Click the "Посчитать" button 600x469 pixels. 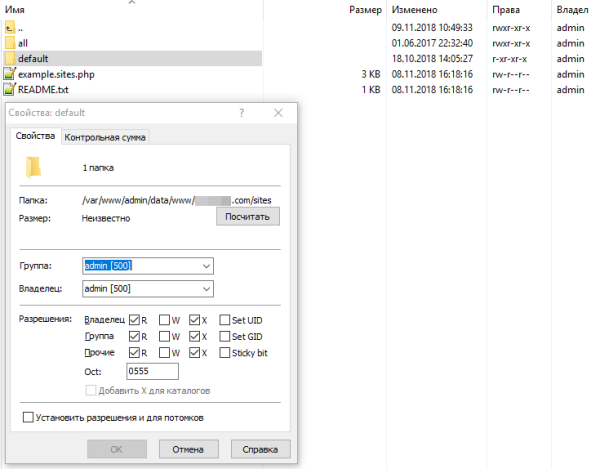tap(248, 217)
